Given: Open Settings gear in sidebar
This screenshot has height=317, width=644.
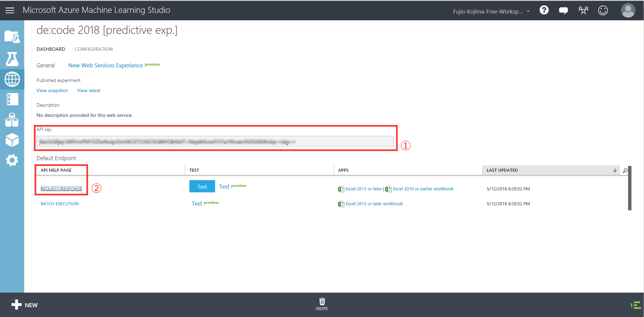Looking at the screenshot, I should point(12,160).
